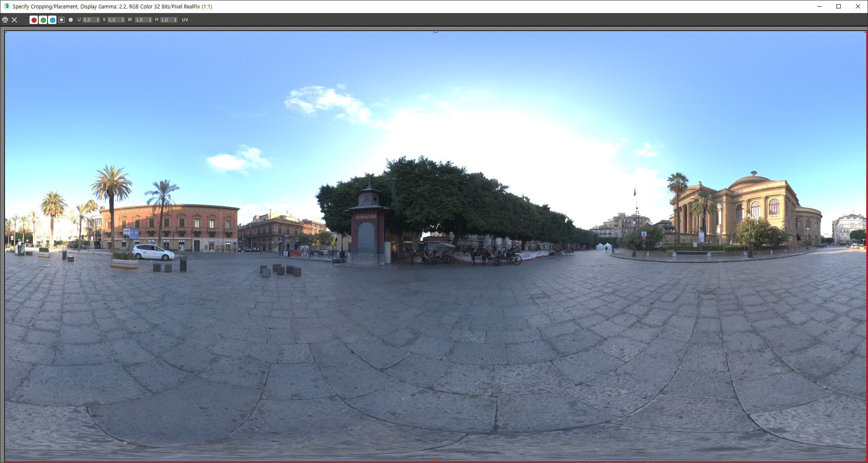
Task: Click the V offset input field
Action: point(113,20)
